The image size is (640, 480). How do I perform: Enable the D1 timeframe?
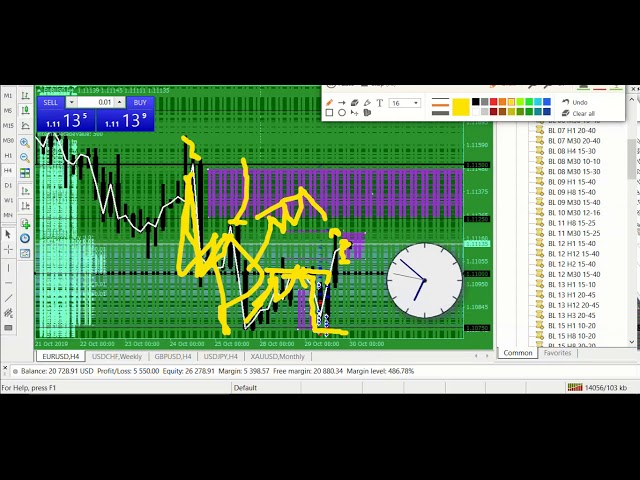(8, 186)
